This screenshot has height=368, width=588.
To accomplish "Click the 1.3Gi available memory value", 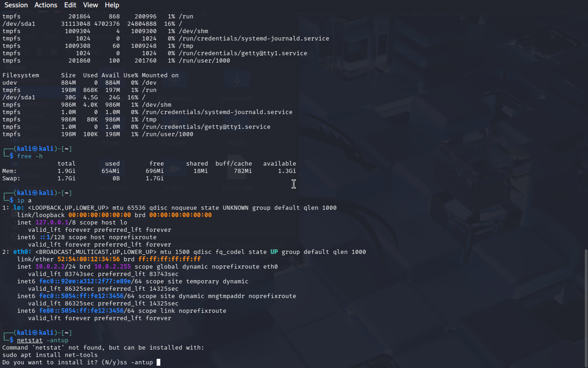I will (x=287, y=171).
